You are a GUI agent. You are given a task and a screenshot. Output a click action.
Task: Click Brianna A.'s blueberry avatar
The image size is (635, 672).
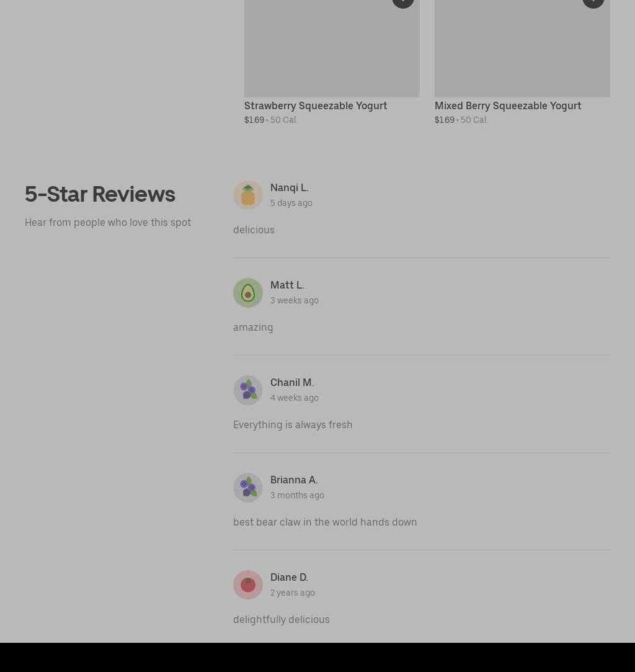[x=248, y=487]
